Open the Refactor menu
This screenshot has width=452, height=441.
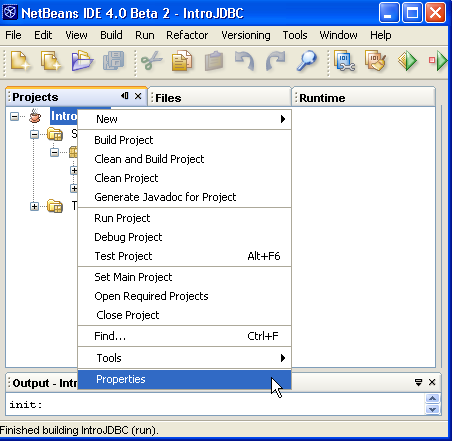[x=187, y=35]
